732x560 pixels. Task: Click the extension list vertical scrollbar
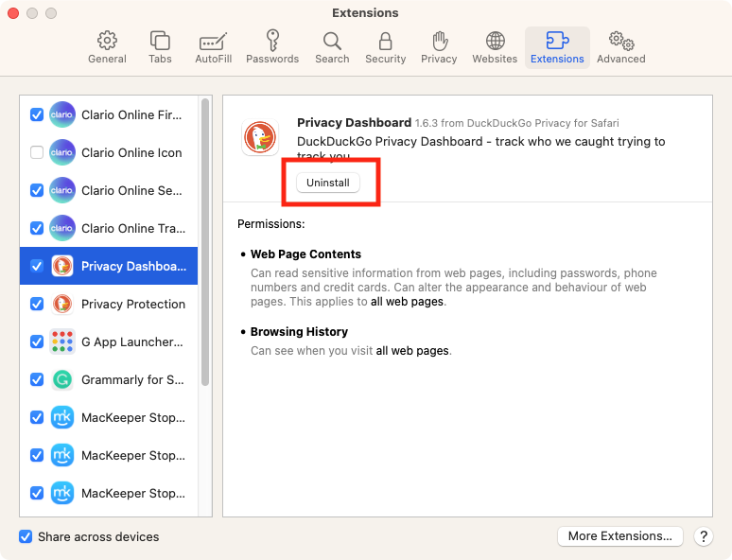coord(205,242)
